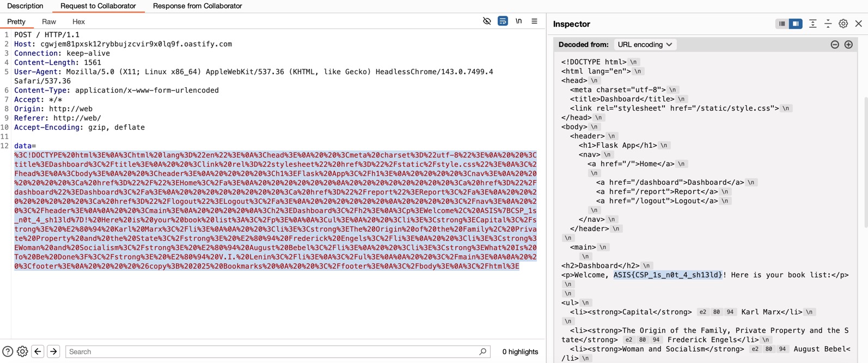Select the Raw view tab
This screenshot has height=363, width=868.
pos(49,22)
